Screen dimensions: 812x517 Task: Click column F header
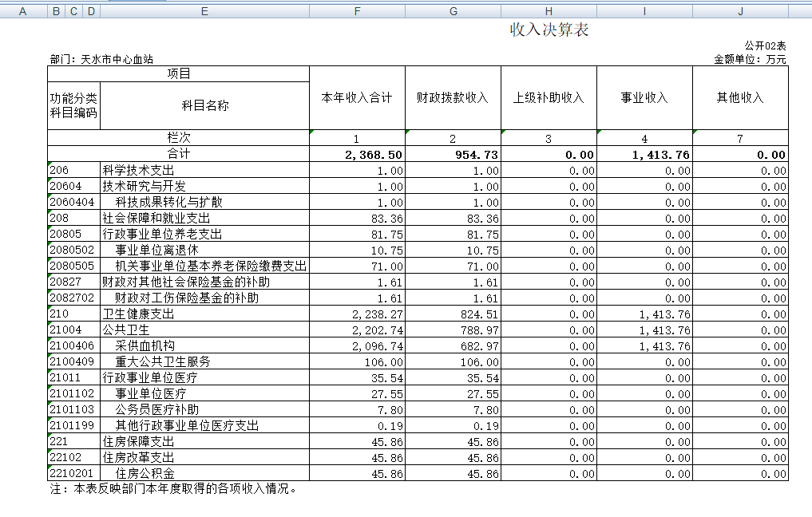357,11
